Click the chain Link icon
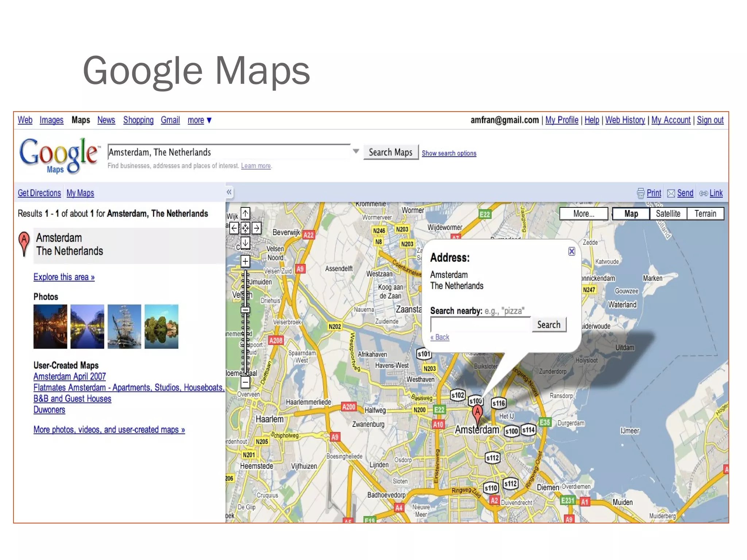This screenshot has width=747, height=560. [704, 193]
